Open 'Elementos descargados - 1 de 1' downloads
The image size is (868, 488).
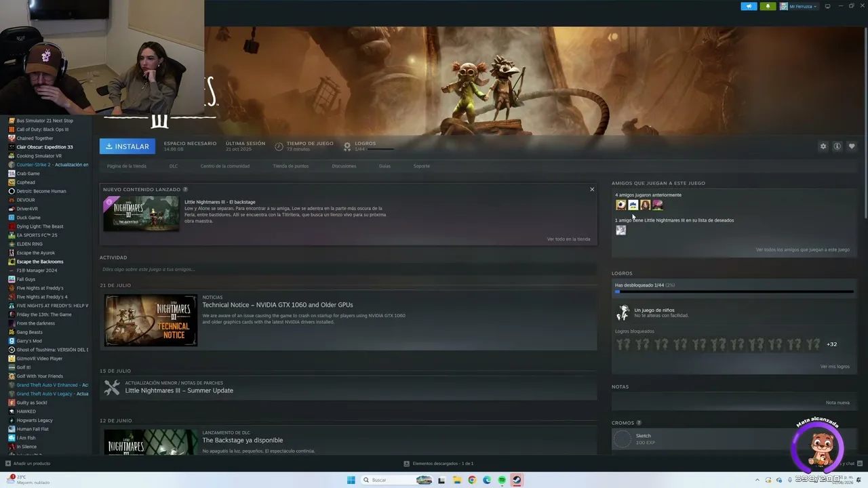coord(443,464)
